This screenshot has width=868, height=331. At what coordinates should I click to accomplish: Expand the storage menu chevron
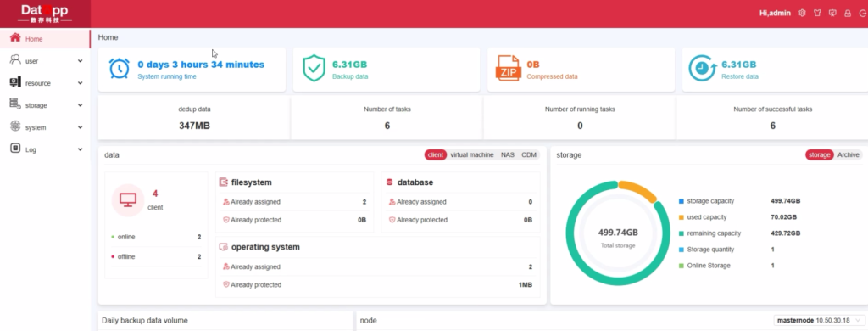coord(81,105)
